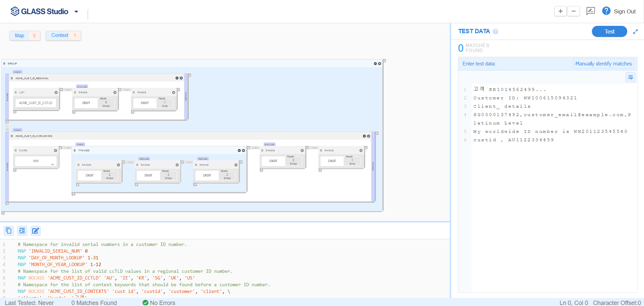The height and width of the screenshot is (306, 644).
Task: Delete the YYMMDD block
Action: click(x=244, y=150)
